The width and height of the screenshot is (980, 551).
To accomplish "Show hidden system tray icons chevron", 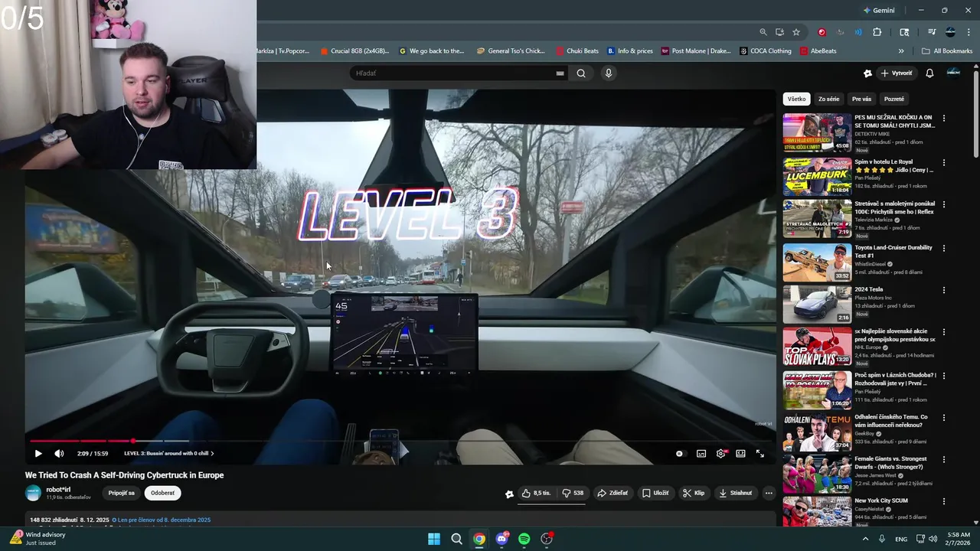I will [866, 539].
